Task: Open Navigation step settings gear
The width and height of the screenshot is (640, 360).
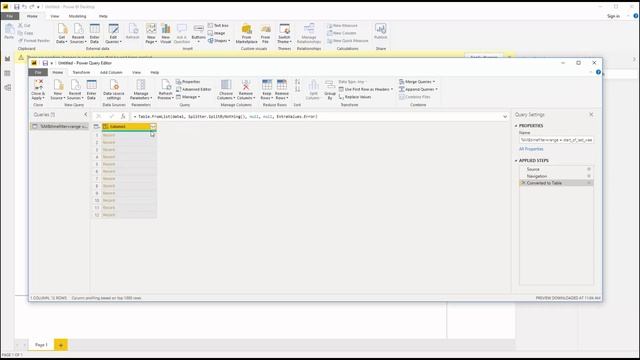Action: point(589,176)
